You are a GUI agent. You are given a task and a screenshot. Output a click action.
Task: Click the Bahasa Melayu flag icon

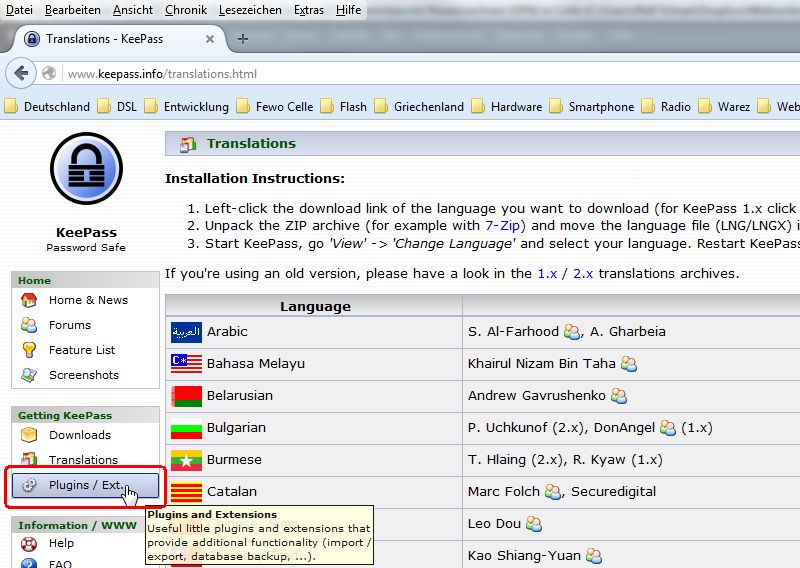click(x=186, y=364)
